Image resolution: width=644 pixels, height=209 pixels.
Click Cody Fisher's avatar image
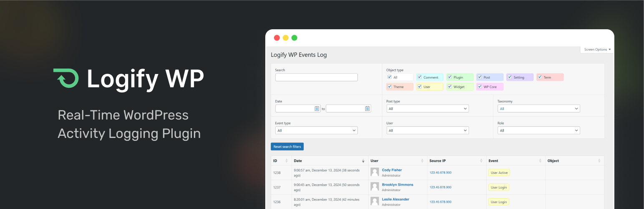pos(375,172)
